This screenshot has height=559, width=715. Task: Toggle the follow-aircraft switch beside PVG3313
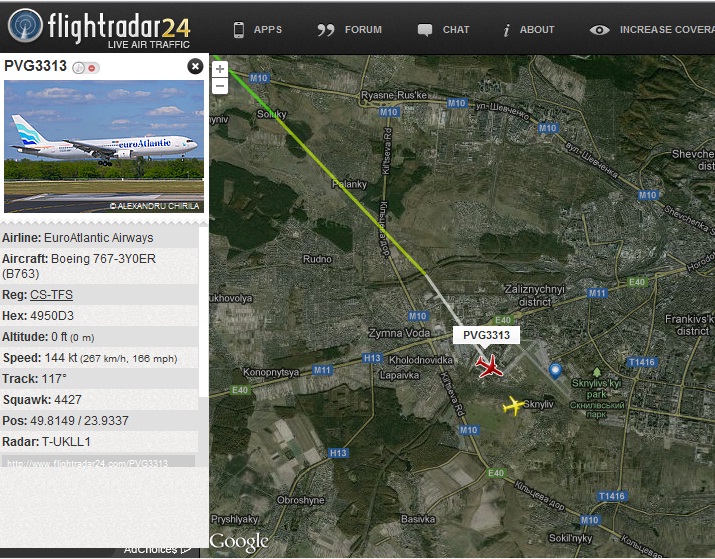tap(86, 68)
